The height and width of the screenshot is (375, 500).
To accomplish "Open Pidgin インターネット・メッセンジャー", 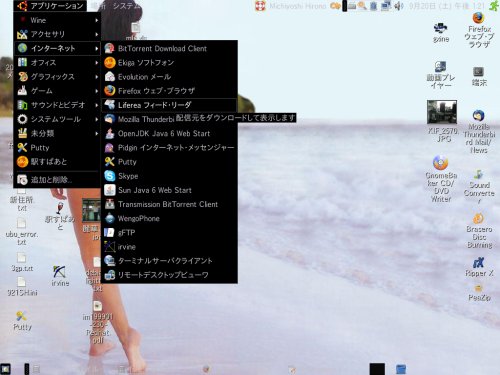I will 169,148.
